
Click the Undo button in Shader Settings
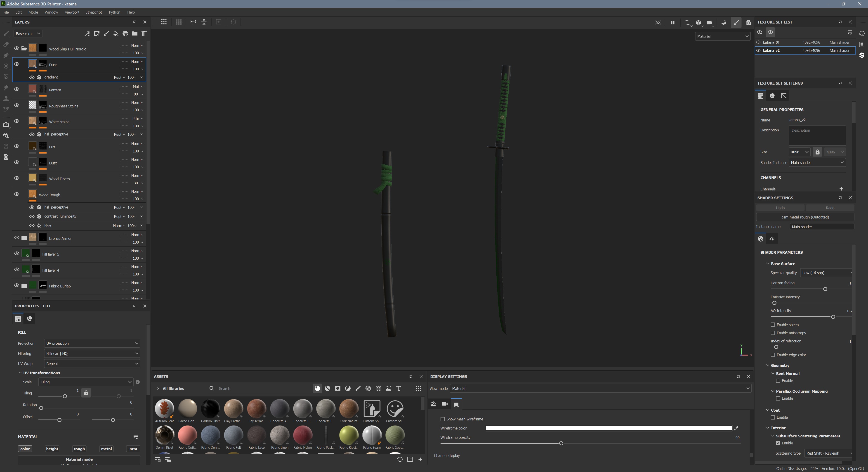(780, 208)
